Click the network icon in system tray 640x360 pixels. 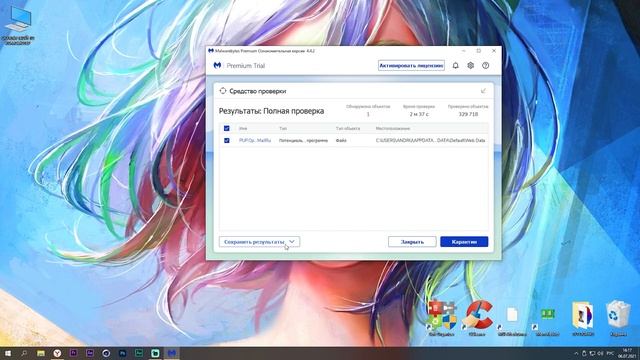[x=592, y=353]
